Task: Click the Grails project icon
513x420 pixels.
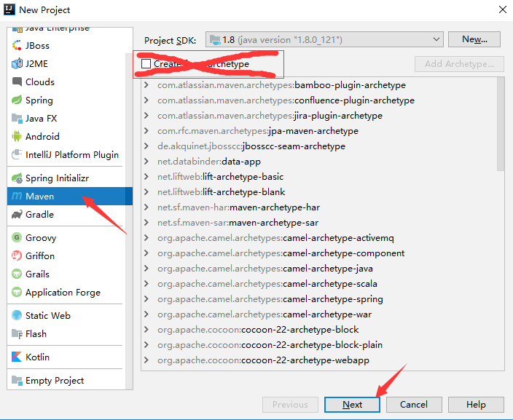Action: point(17,274)
